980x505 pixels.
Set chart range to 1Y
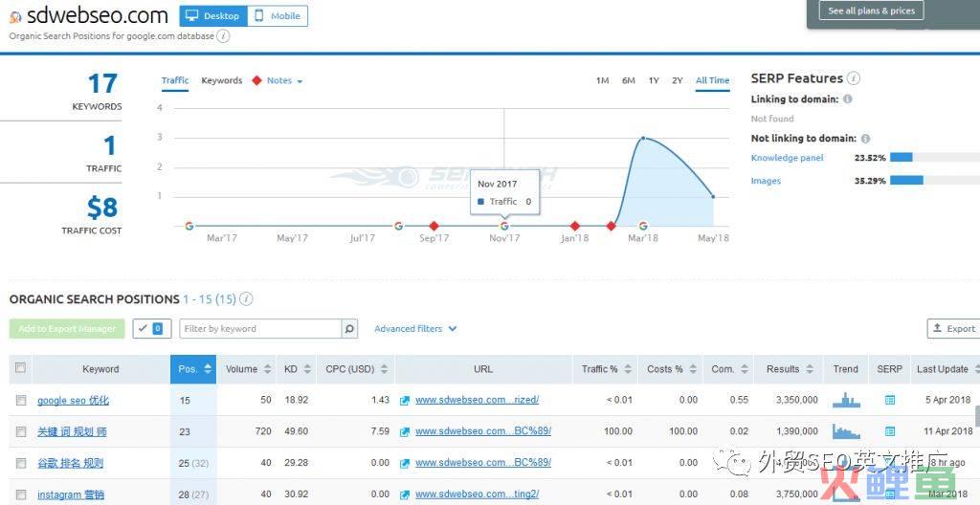click(x=653, y=80)
